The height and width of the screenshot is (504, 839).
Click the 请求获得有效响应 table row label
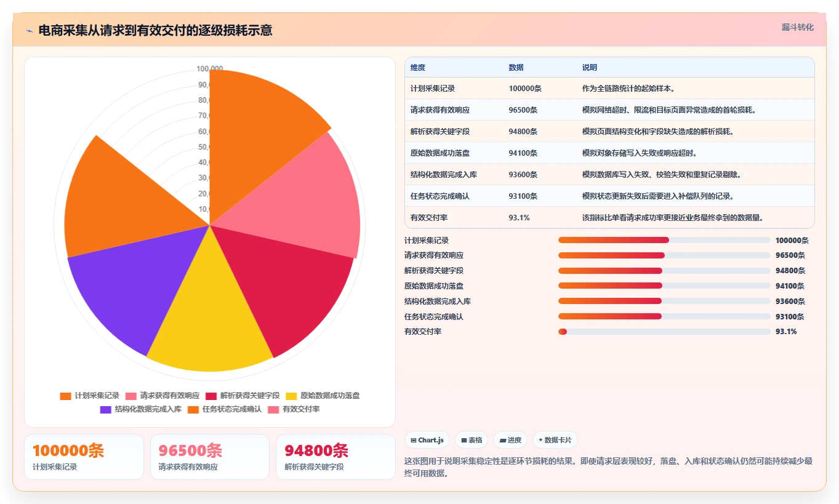tap(440, 110)
